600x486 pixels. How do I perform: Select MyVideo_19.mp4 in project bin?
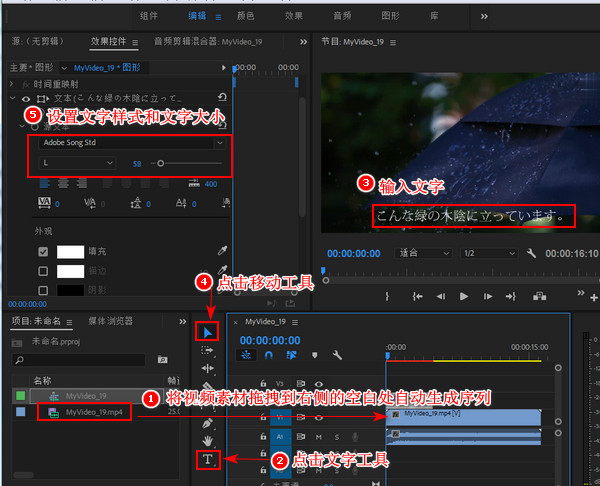coord(94,412)
